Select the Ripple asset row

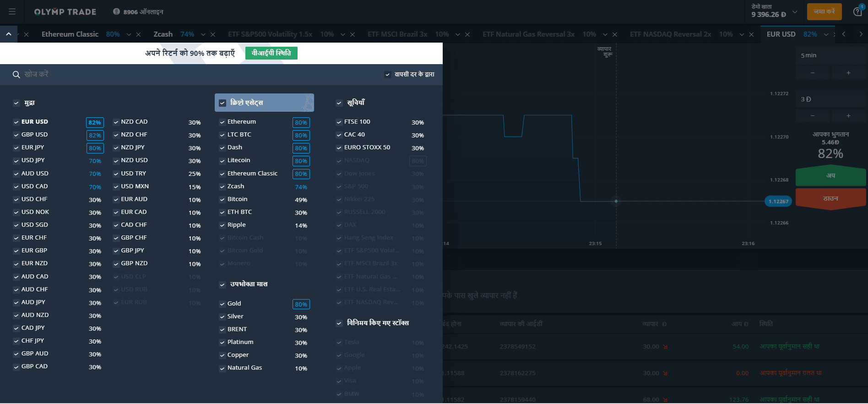(264, 225)
